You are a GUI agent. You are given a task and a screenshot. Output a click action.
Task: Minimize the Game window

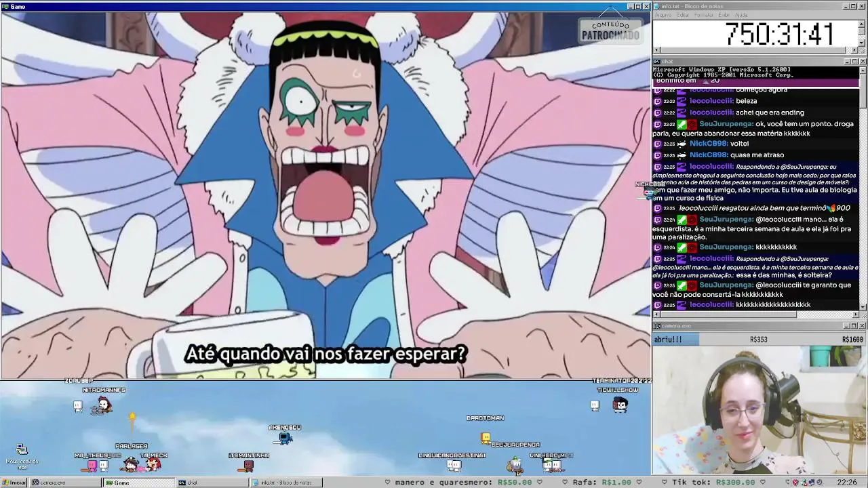(630, 6)
